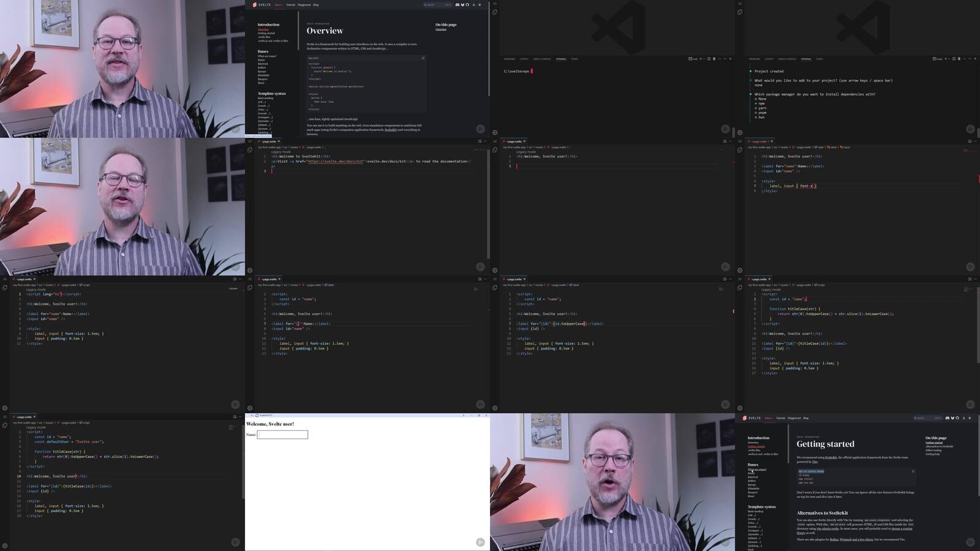
Task: Open settings gear in the npx terminal frame
Action: [495, 132]
